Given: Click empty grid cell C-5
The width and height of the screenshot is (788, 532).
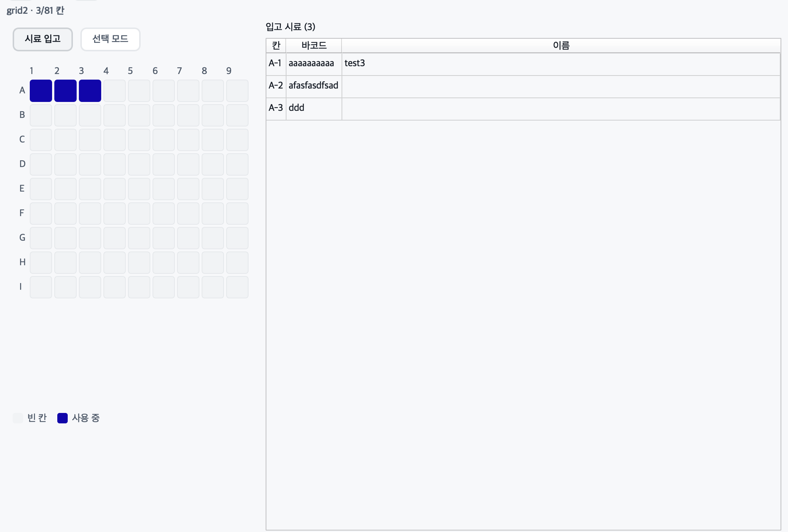Looking at the screenshot, I should pos(139,140).
